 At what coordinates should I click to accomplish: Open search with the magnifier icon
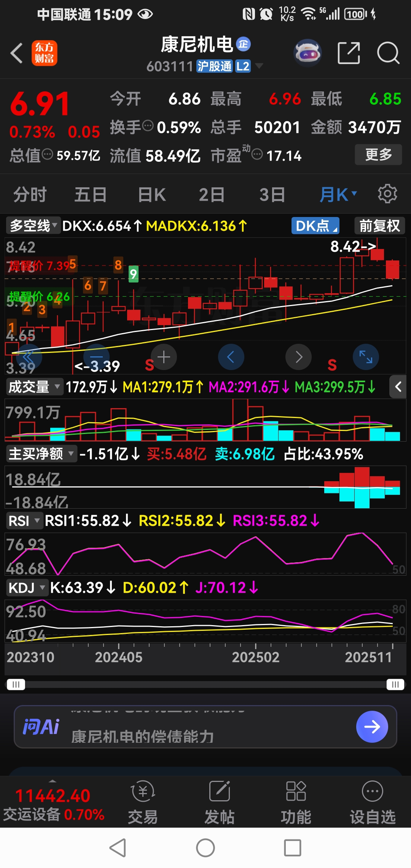[x=388, y=53]
